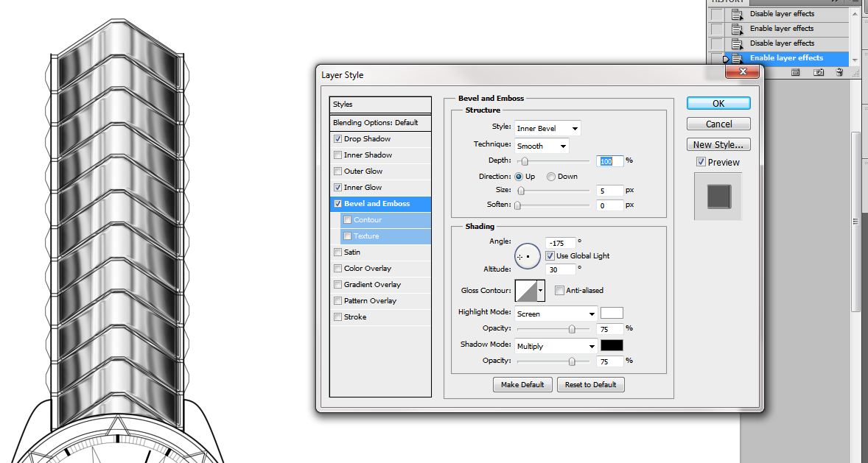Enable the Anti-aliased checkbox
Screen dimensions: 868x463
(x=560, y=291)
